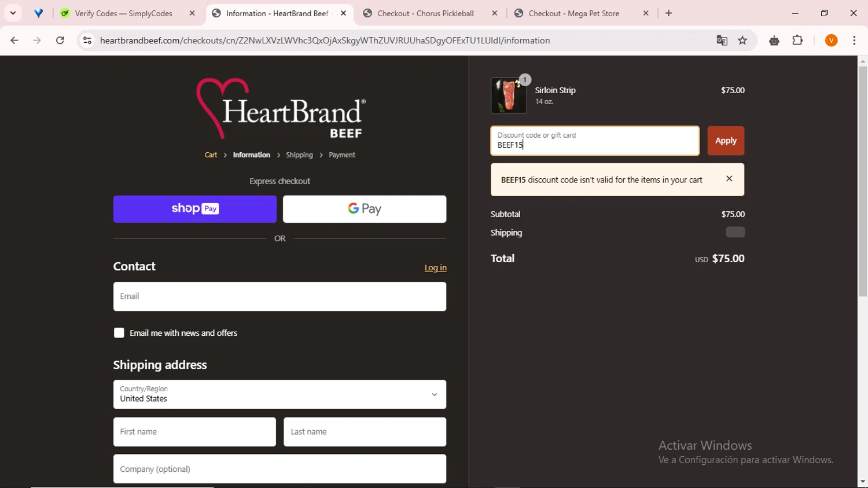This screenshot has width=868, height=488.
Task: Open the SimplyCodes extension icon
Action: click(x=774, y=41)
